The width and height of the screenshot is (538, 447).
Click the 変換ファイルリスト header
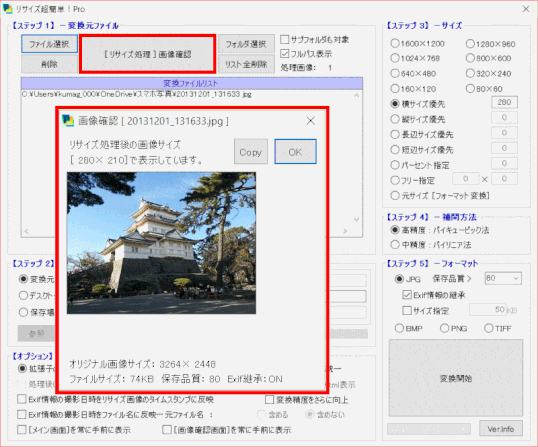pyautogui.click(x=191, y=83)
